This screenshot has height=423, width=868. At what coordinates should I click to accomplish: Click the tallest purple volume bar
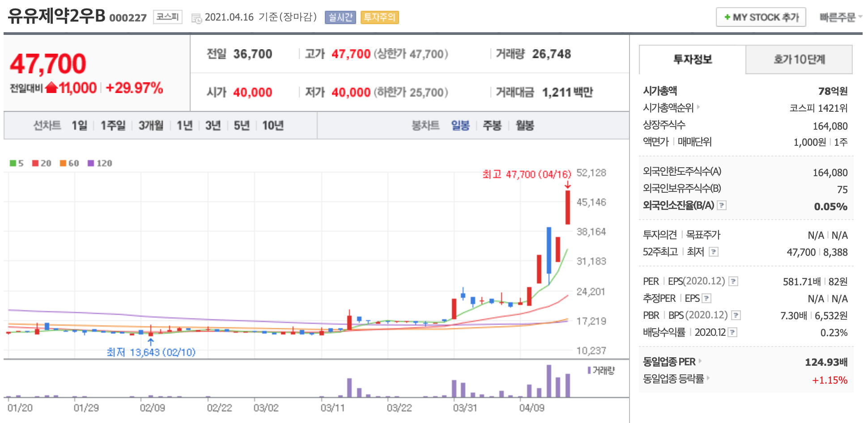549,381
